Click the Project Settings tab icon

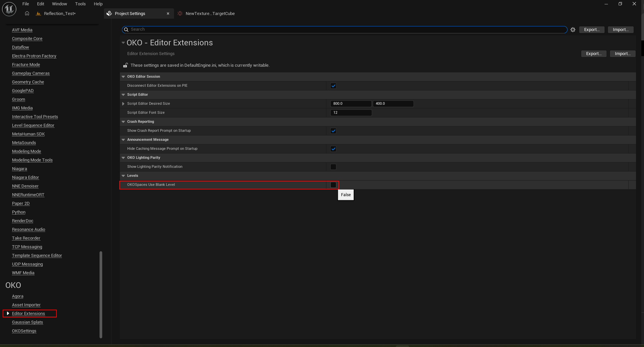click(109, 13)
